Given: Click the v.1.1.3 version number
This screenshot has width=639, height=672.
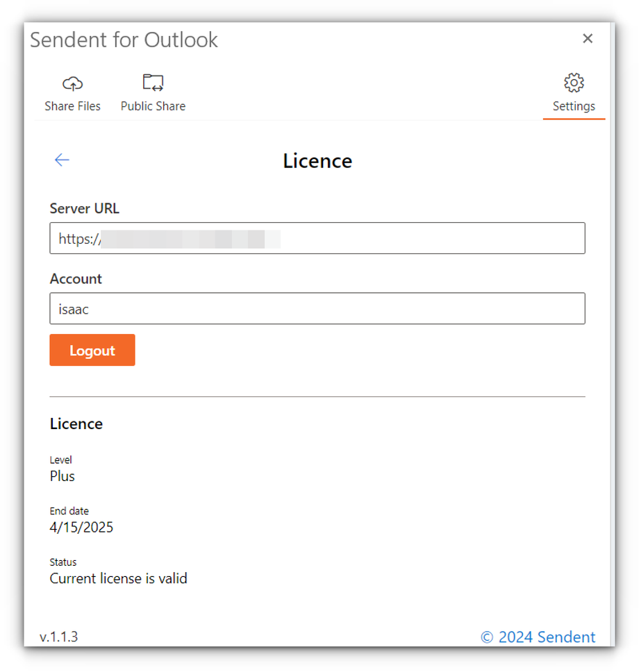Looking at the screenshot, I should click(x=59, y=637).
